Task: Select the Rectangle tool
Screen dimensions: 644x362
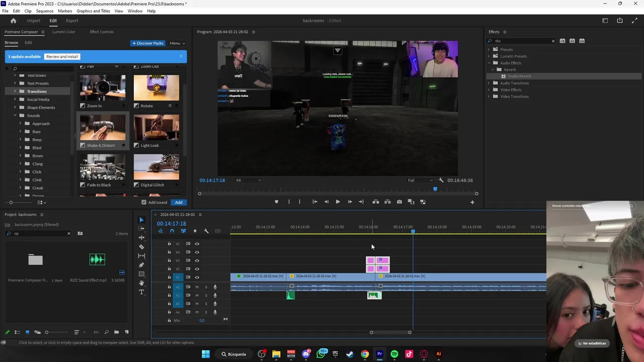Action: (x=141, y=274)
